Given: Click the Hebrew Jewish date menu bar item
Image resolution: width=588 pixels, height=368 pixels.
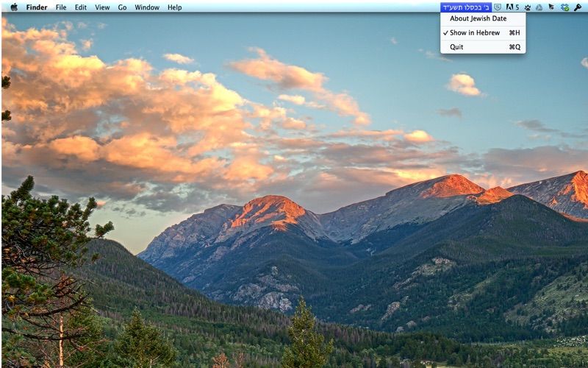Looking at the screenshot, I should [466, 7].
